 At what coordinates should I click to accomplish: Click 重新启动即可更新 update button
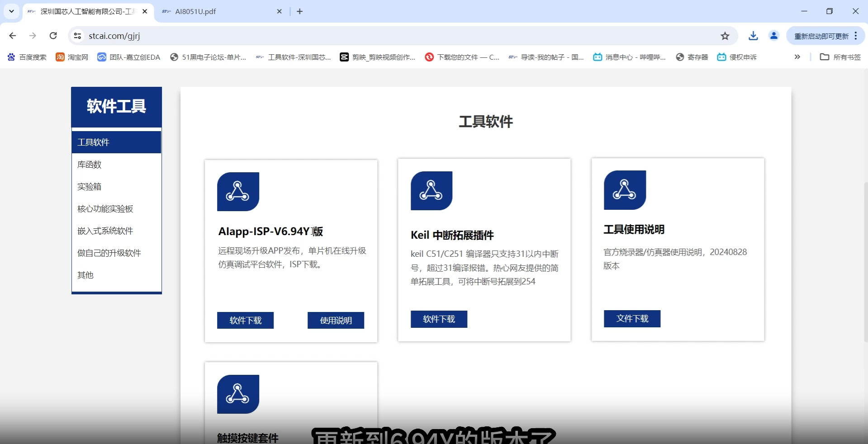[821, 36]
